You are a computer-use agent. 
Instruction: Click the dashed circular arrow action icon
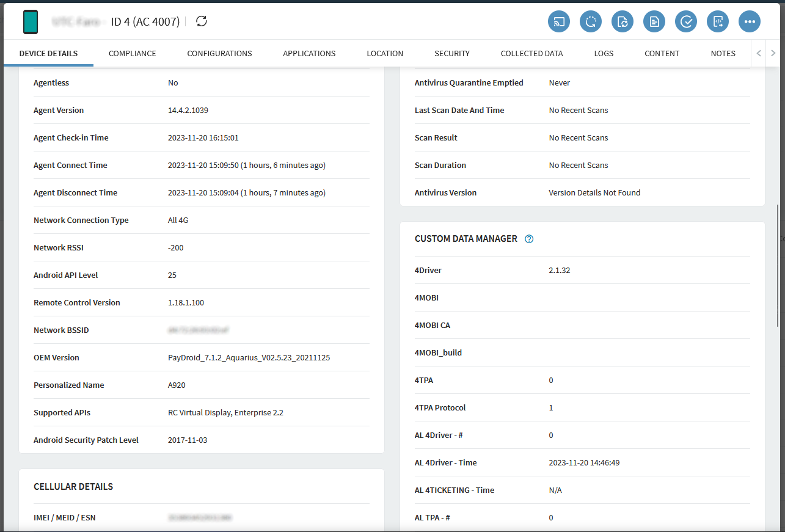click(x=591, y=22)
